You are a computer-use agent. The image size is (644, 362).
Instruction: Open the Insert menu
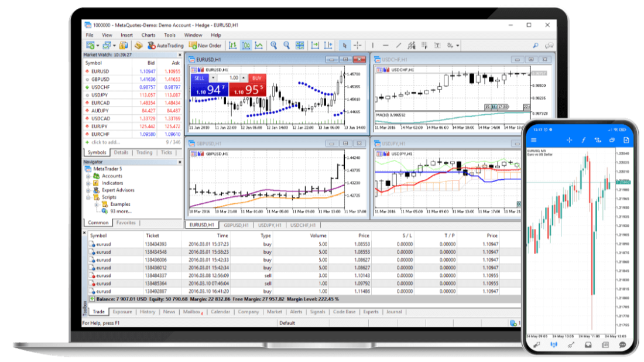click(126, 35)
